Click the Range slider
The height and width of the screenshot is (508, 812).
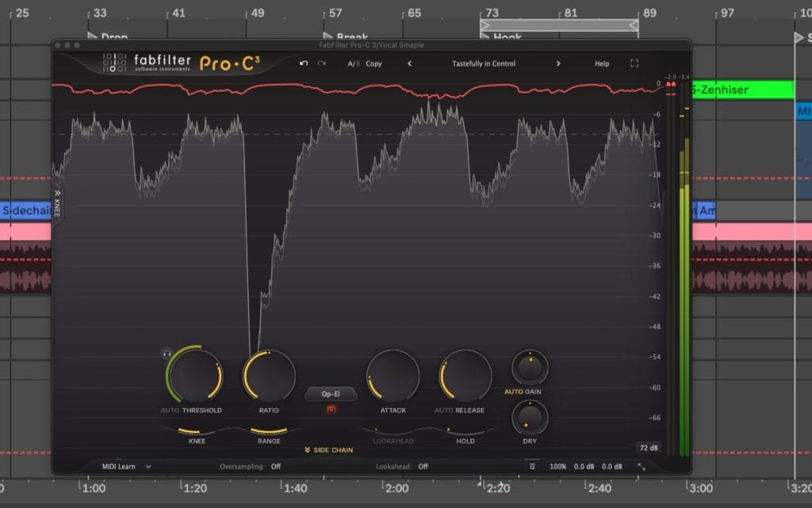click(268, 431)
